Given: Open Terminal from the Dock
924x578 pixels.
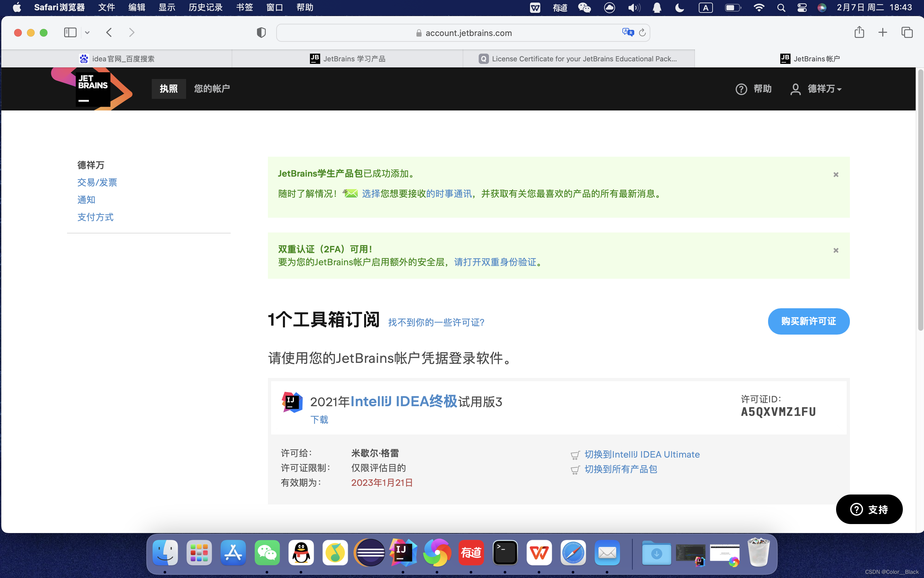Looking at the screenshot, I should pyautogui.click(x=505, y=552).
